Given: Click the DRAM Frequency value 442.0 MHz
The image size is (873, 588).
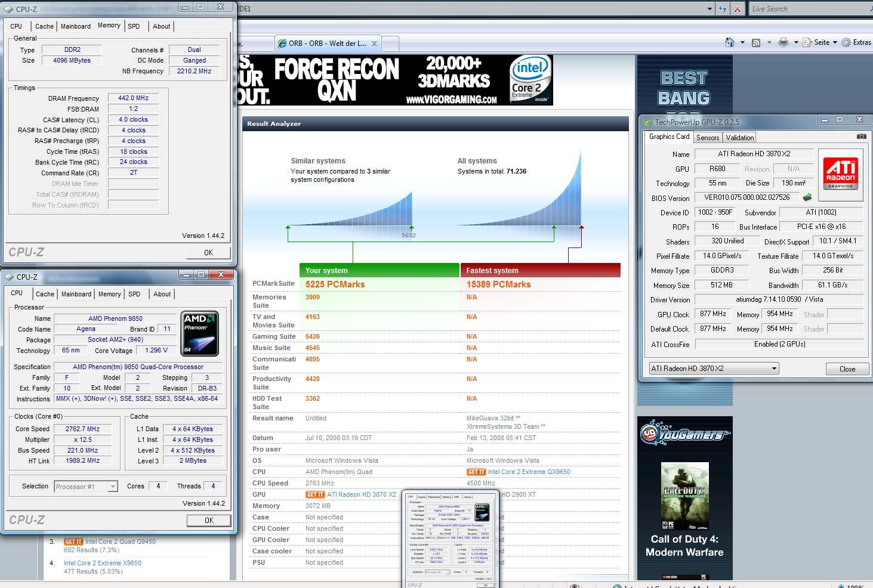Looking at the screenshot, I should tap(133, 98).
